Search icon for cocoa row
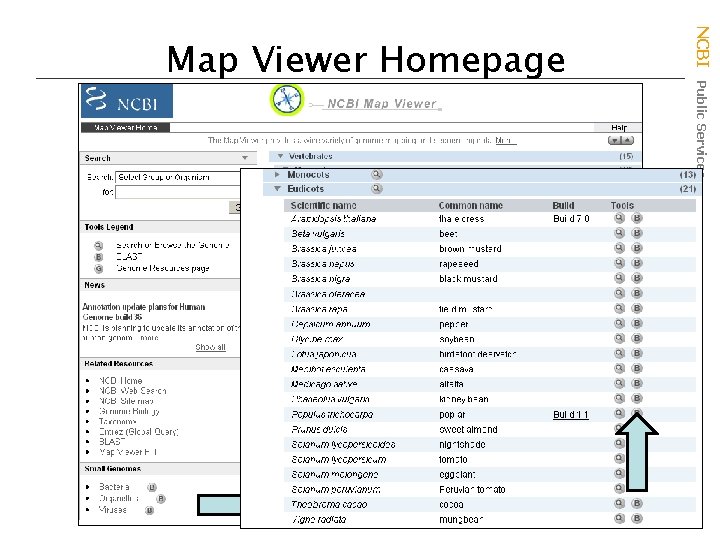This screenshot has height=540, width=720. (619, 503)
